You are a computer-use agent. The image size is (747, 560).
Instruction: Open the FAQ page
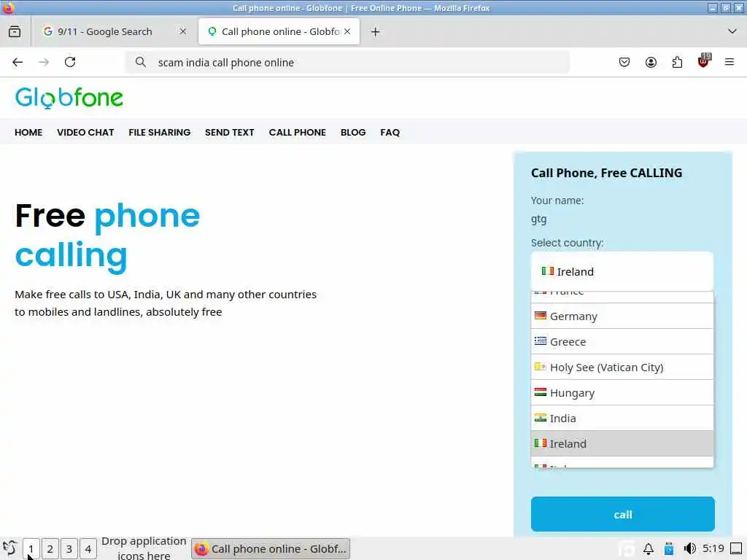(390, 133)
